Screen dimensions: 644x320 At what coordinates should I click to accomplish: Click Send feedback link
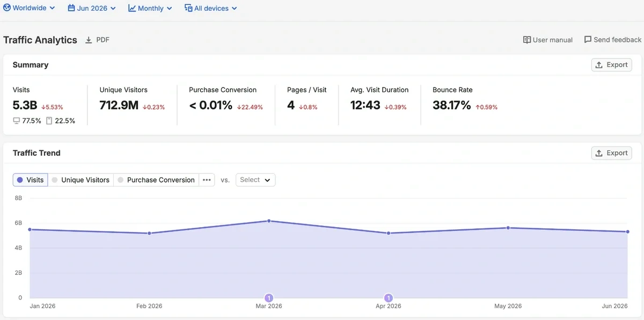click(x=613, y=40)
